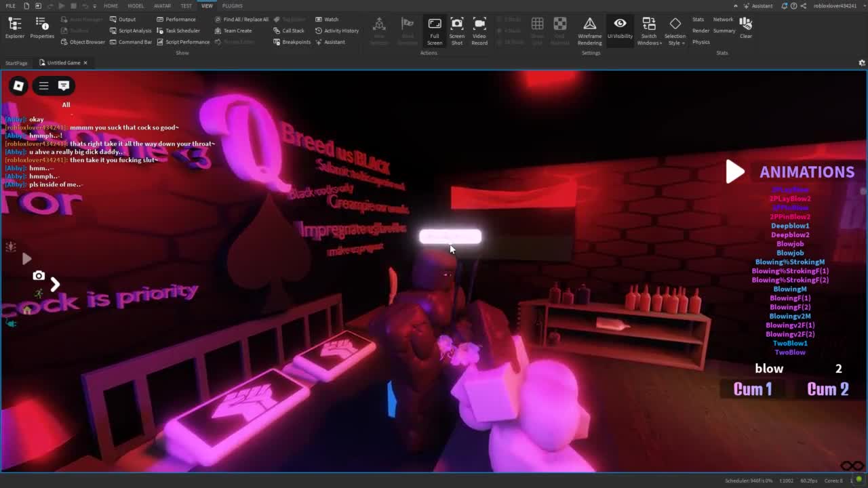
Task: Close the Untitled Game tab
Action: pyautogui.click(x=85, y=63)
